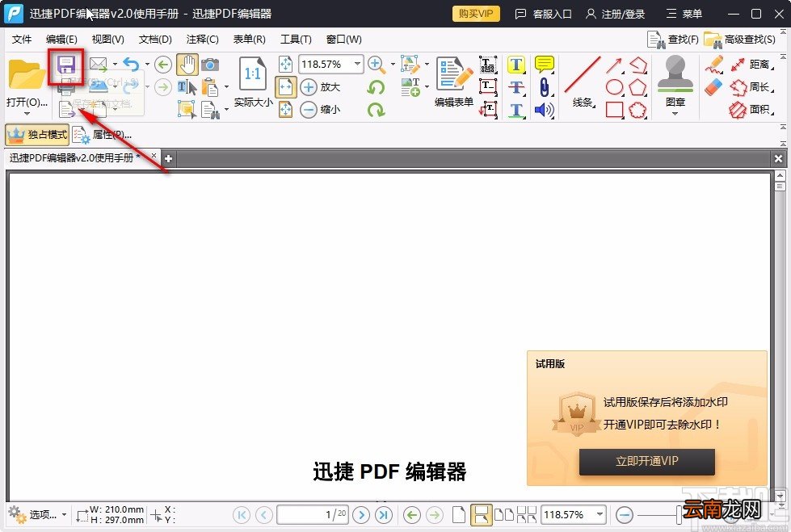Rotate the page counterclockwise
This screenshot has height=532, width=791.
pos(376,87)
